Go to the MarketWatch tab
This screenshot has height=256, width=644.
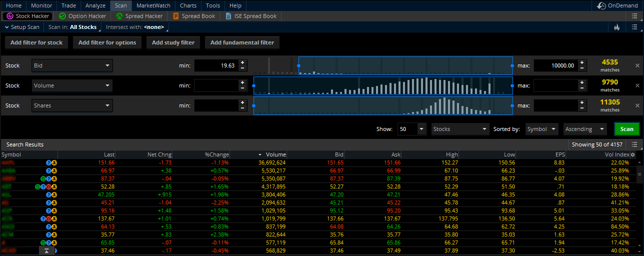click(x=153, y=5)
